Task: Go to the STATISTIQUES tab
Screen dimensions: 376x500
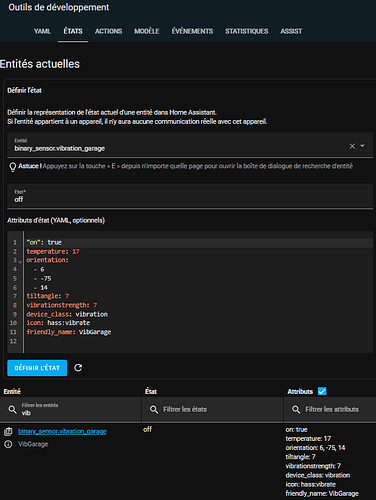Action: [246, 31]
